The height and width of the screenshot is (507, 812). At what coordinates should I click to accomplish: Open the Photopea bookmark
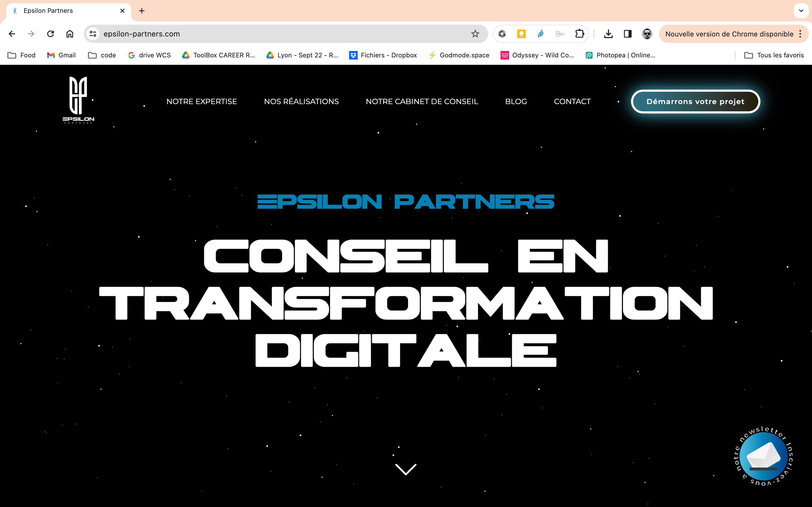click(620, 55)
